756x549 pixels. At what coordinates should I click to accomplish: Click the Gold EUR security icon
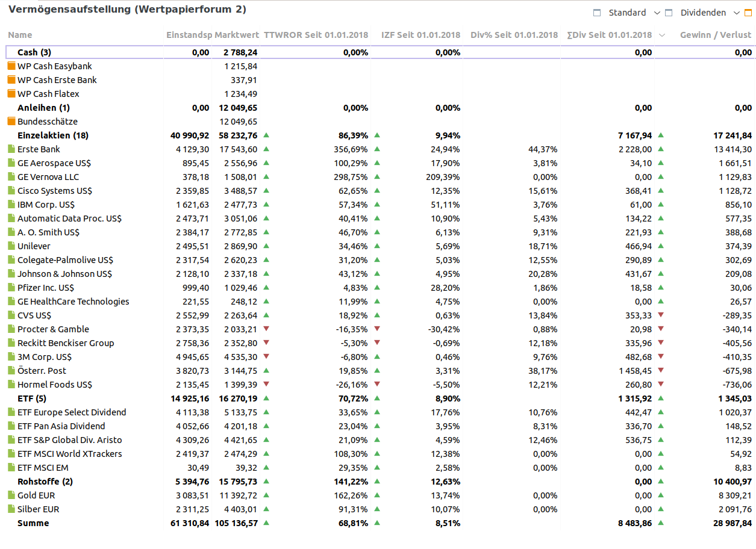[x=11, y=495]
